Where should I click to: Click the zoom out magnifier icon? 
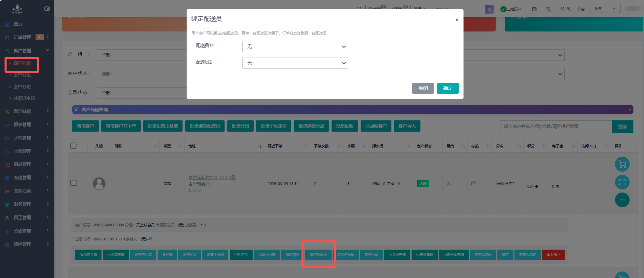coord(562,9)
